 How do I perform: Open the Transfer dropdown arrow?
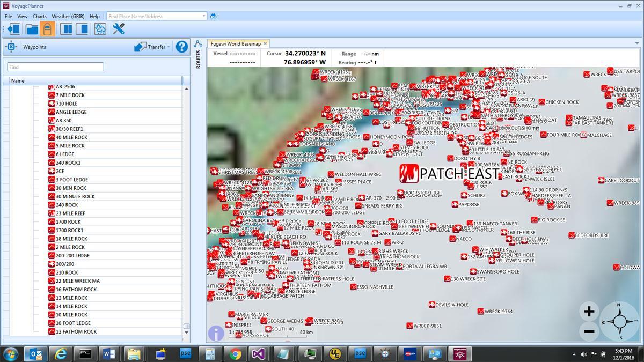(x=169, y=47)
